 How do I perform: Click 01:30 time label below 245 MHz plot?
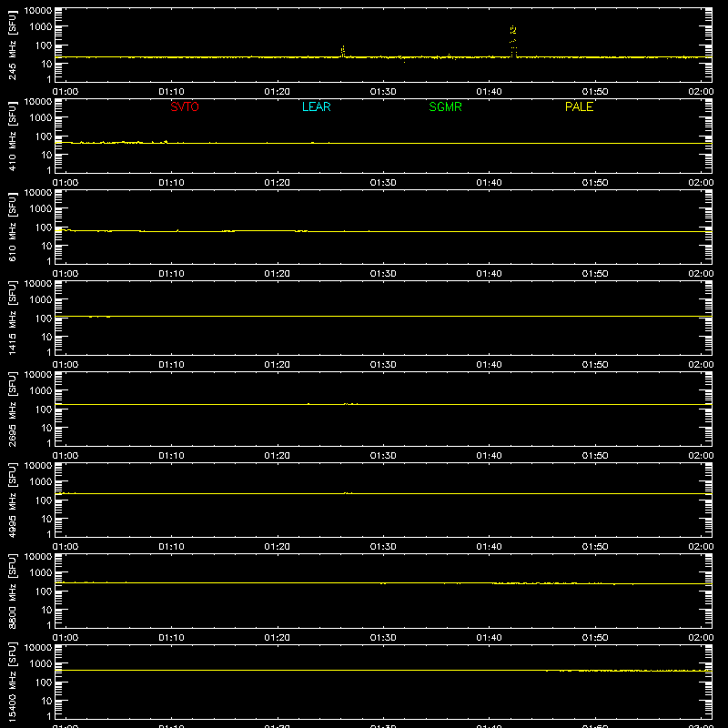(383, 92)
